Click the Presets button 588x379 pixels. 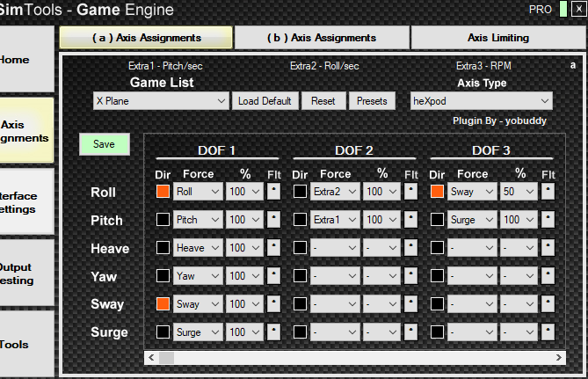tap(371, 101)
